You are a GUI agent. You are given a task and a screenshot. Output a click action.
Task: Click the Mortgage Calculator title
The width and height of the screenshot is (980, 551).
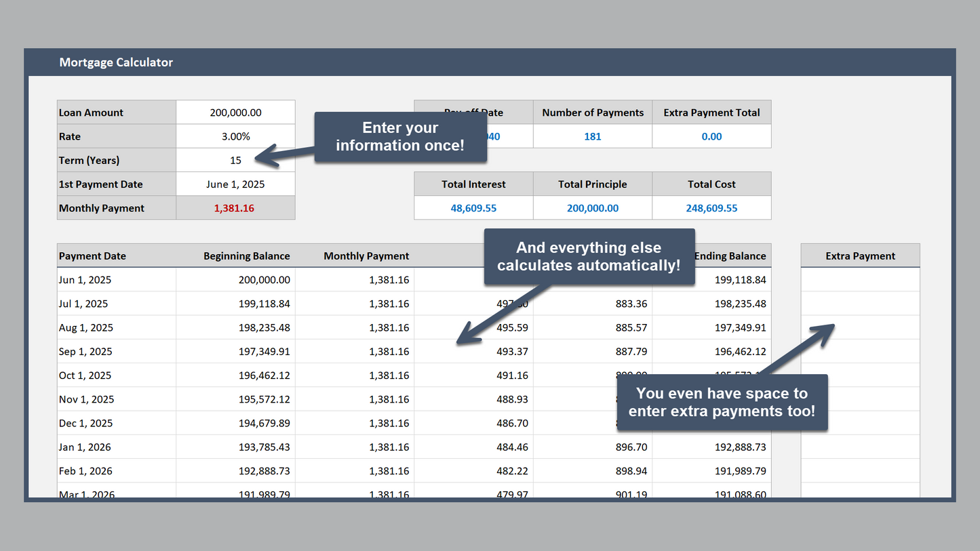point(116,62)
